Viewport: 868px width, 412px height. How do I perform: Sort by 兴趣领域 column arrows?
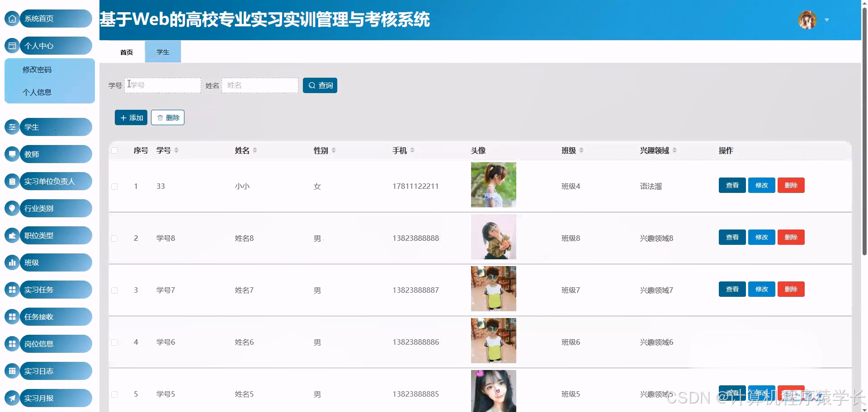pos(675,150)
